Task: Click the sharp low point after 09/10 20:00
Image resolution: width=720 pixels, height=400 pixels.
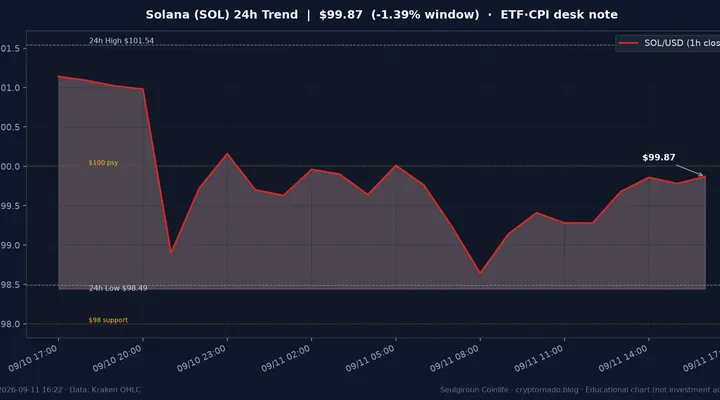Action: click(x=171, y=252)
